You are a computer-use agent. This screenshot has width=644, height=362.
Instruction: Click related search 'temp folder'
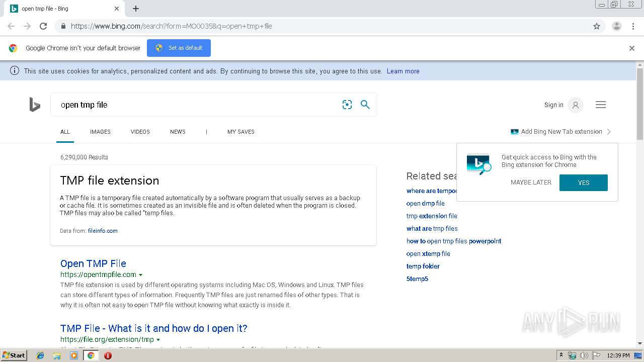point(423,266)
